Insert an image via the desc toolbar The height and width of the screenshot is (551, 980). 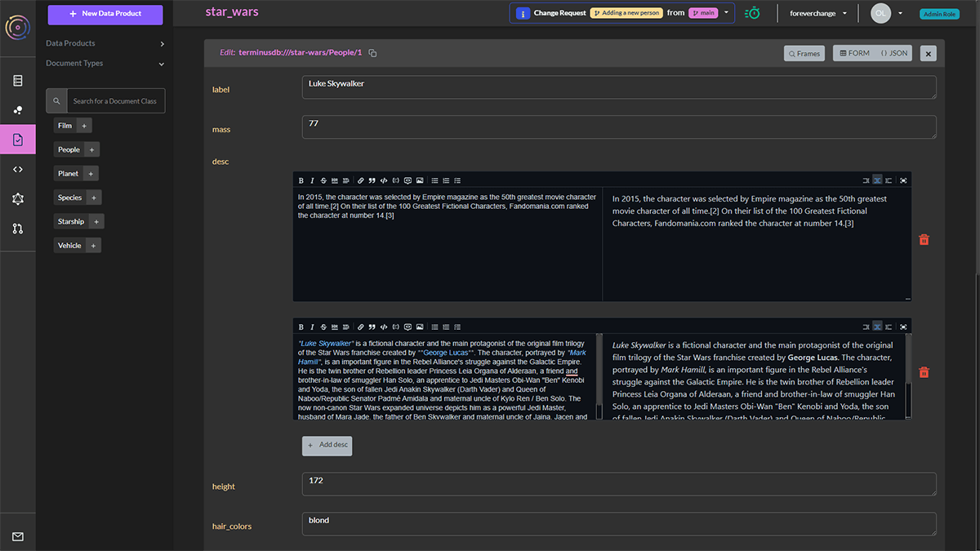419,180
